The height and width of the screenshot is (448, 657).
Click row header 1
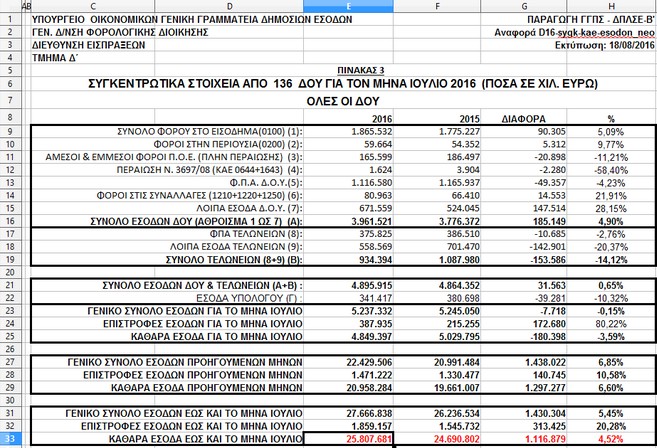[x=10, y=19]
